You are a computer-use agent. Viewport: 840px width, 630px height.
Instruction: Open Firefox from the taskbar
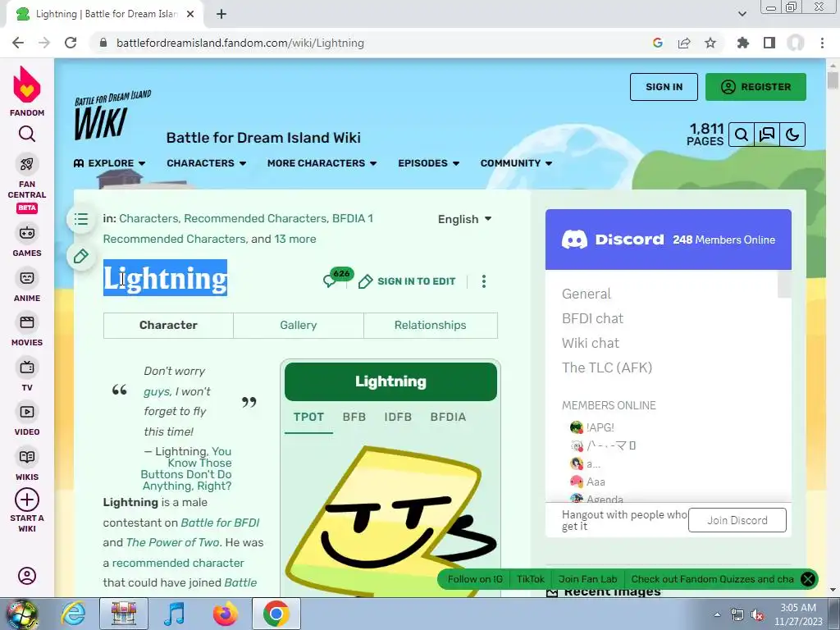(x=226, y=614)
